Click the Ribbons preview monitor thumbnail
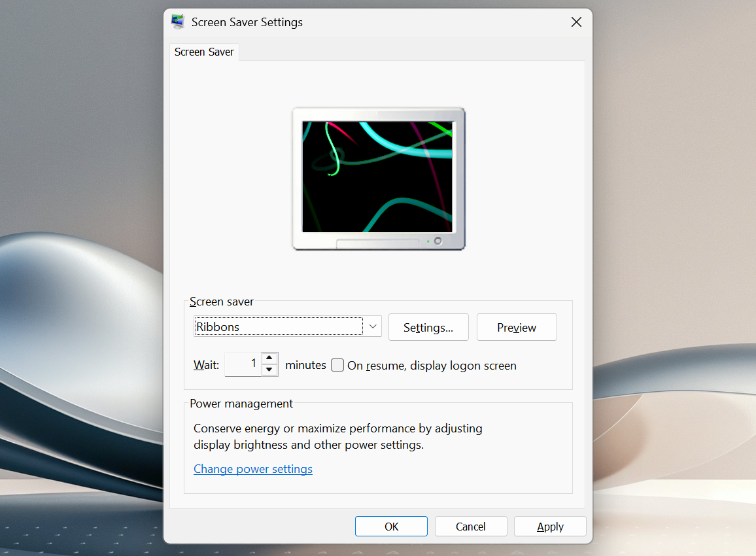The height and width of the screenshot is (556, 756). click(x=377, y=177)
